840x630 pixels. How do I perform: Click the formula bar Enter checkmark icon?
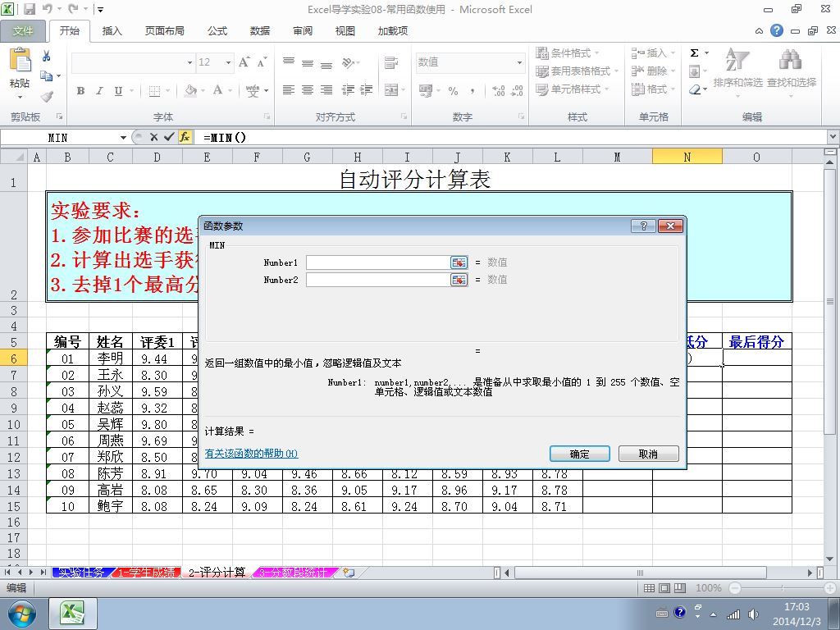169,137
